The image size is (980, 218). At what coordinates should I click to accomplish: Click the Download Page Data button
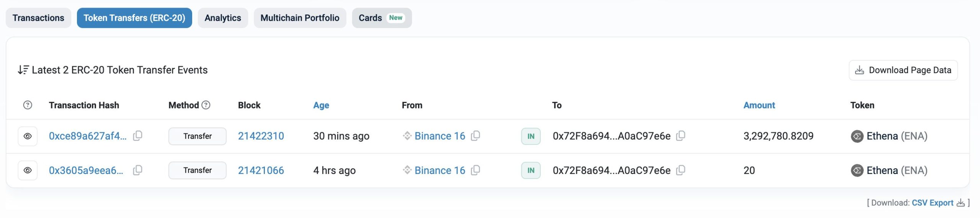903,70
